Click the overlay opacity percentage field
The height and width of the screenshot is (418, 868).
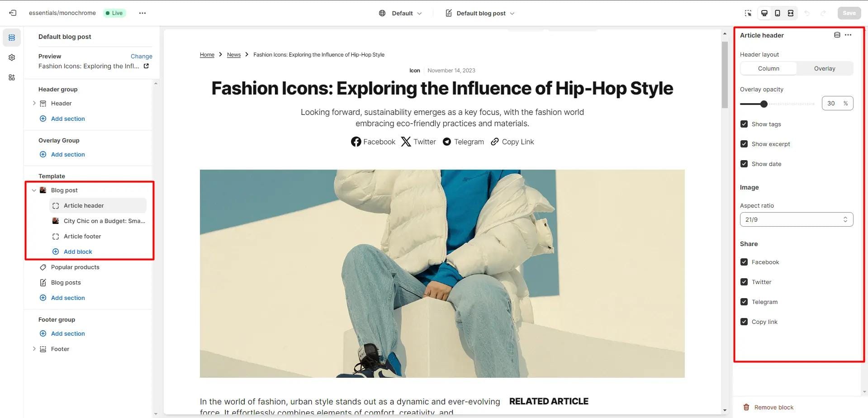[832, 103]
